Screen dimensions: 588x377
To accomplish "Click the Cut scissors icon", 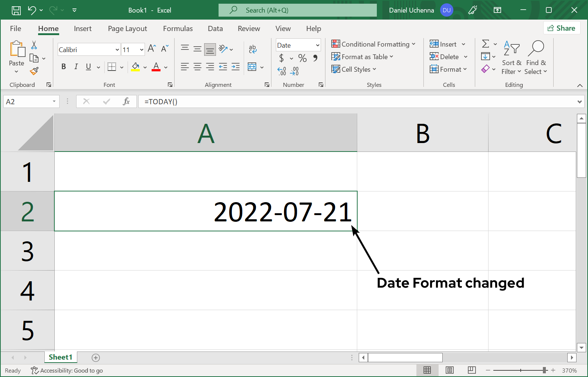I will click(34, 45).
